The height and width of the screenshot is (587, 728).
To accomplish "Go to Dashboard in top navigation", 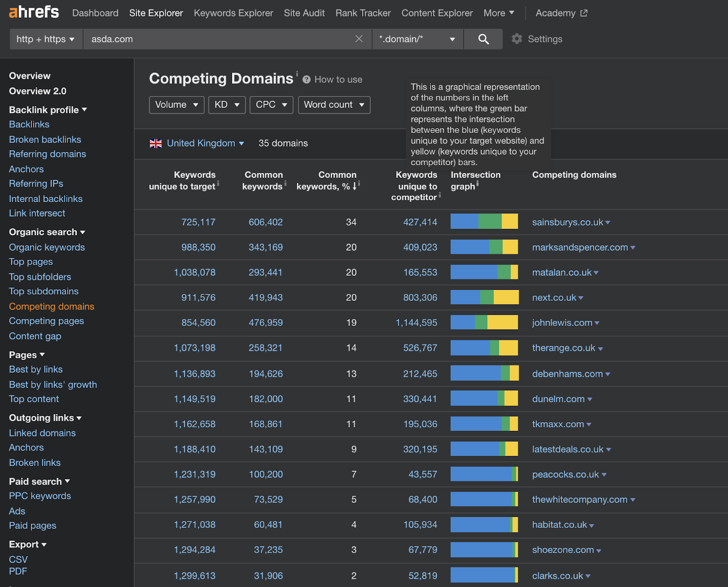I will tap(95, 13).
